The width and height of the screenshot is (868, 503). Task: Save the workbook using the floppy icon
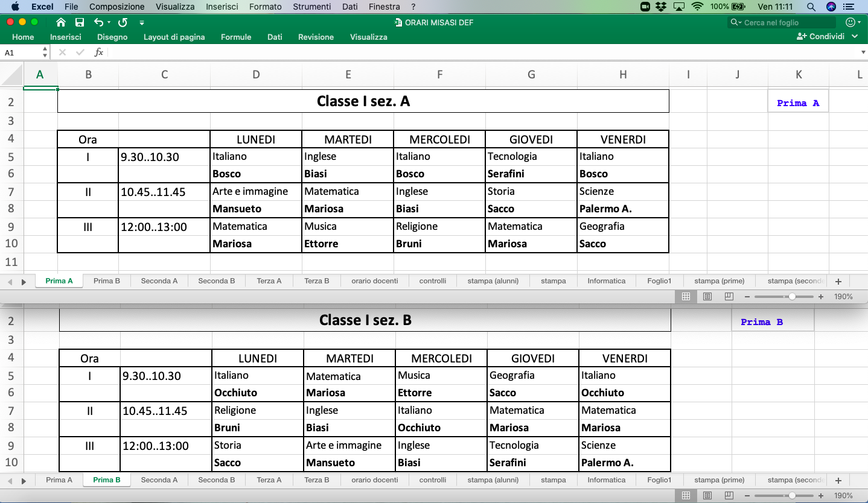point(79,22)
